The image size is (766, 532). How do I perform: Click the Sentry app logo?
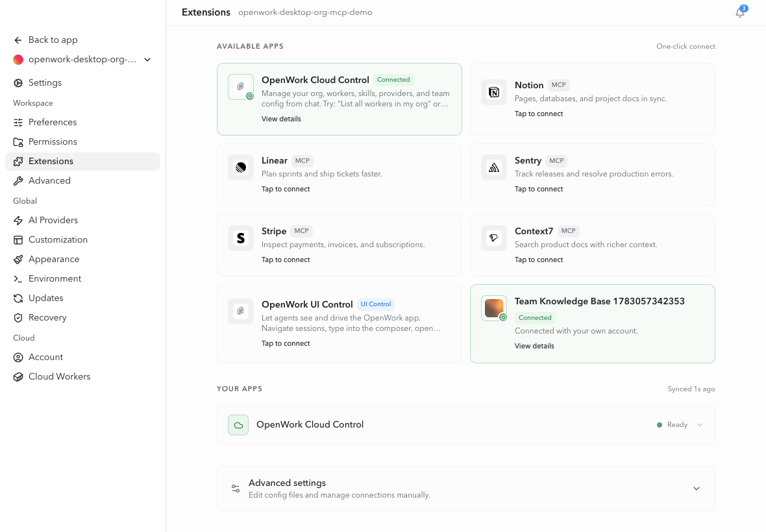[494, 167]
